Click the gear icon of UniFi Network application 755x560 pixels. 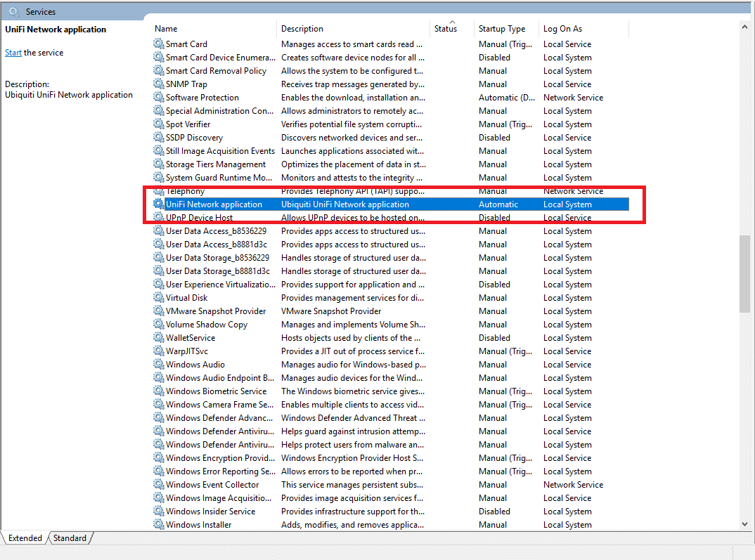158,204
